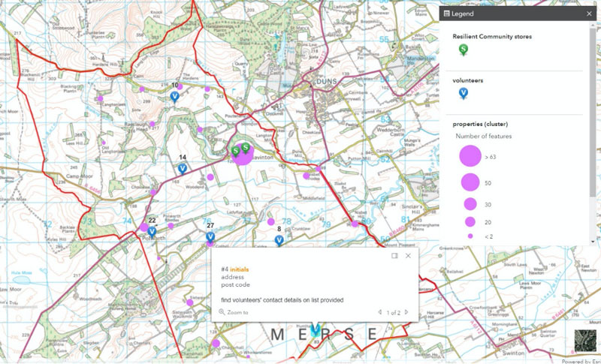Select the volunteer marker labeled 8
The image size is (601, 364).
[x=279, y=240]
